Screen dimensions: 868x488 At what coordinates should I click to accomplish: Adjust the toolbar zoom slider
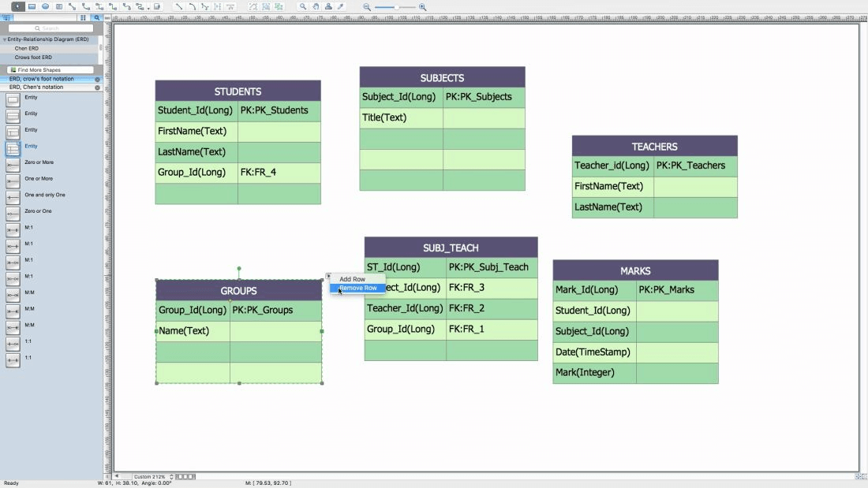click(x=396, y=7)
